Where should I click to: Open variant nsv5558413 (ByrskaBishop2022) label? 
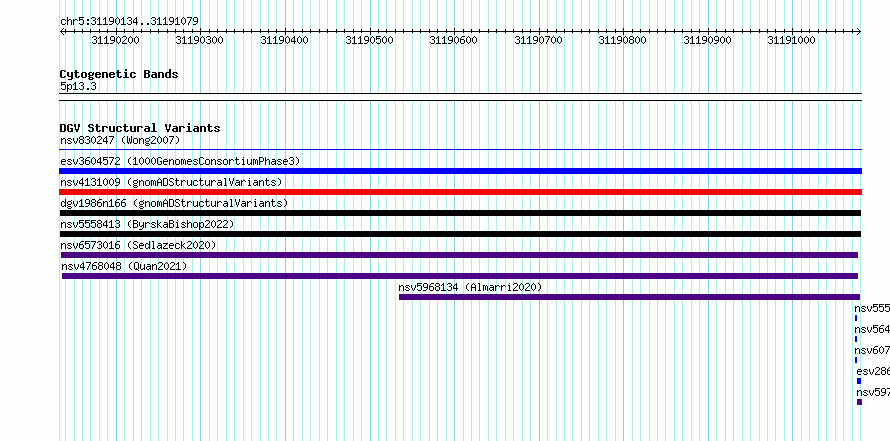[147, 224]
